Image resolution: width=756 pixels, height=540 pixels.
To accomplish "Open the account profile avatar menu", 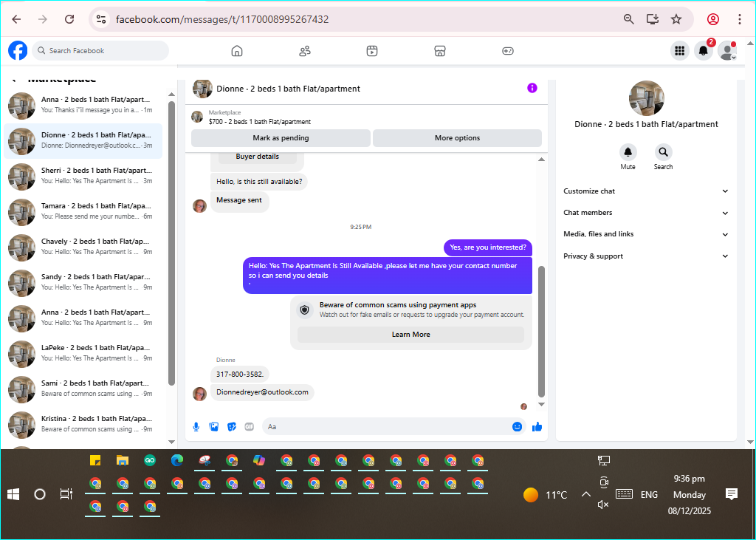I will (x=727, y=51).
